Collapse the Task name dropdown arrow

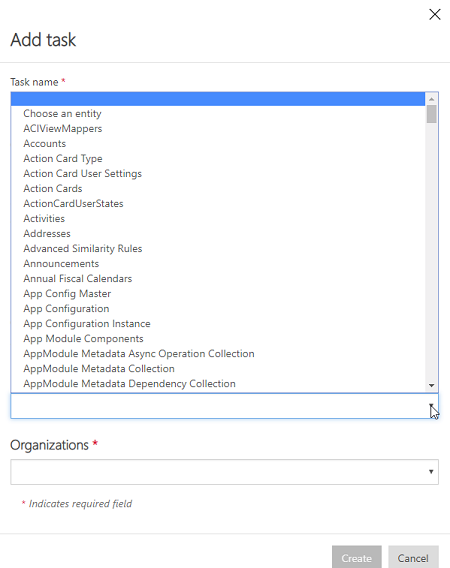[431, 406]
